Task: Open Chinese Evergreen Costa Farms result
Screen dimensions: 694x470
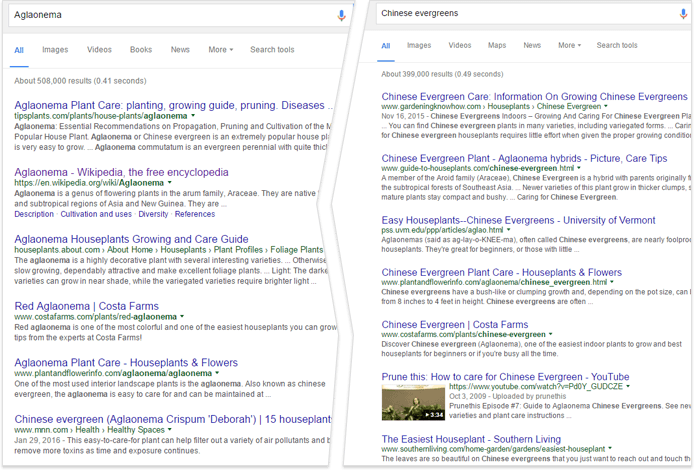Action: click(455, 325)
